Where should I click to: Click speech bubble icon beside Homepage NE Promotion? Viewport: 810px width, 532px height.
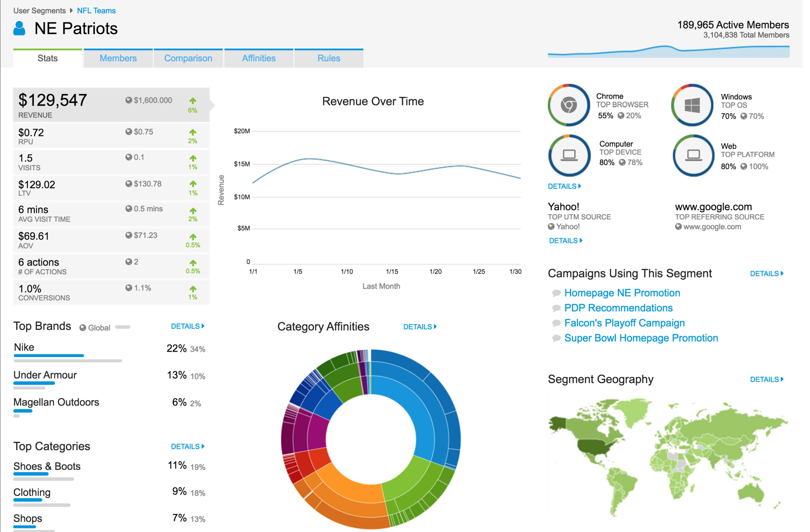556,293
